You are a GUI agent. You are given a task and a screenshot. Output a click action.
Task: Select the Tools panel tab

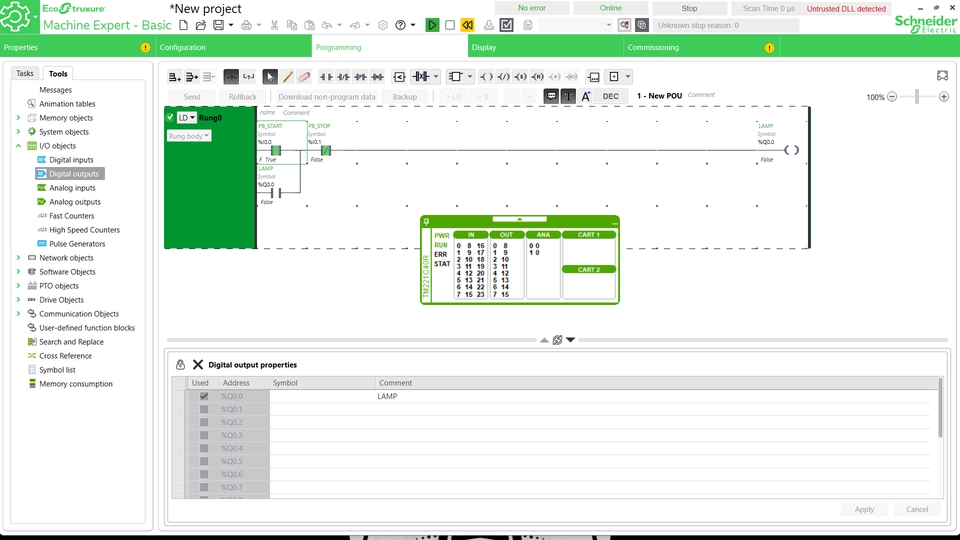58,73
